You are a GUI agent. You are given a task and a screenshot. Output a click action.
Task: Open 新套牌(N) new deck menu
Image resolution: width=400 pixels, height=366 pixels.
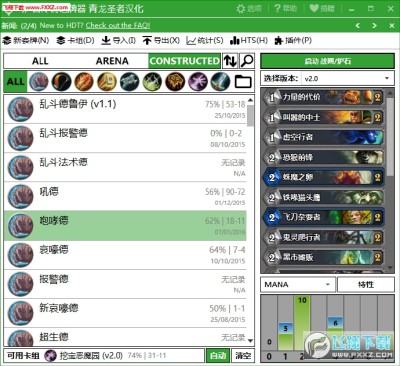26,41
